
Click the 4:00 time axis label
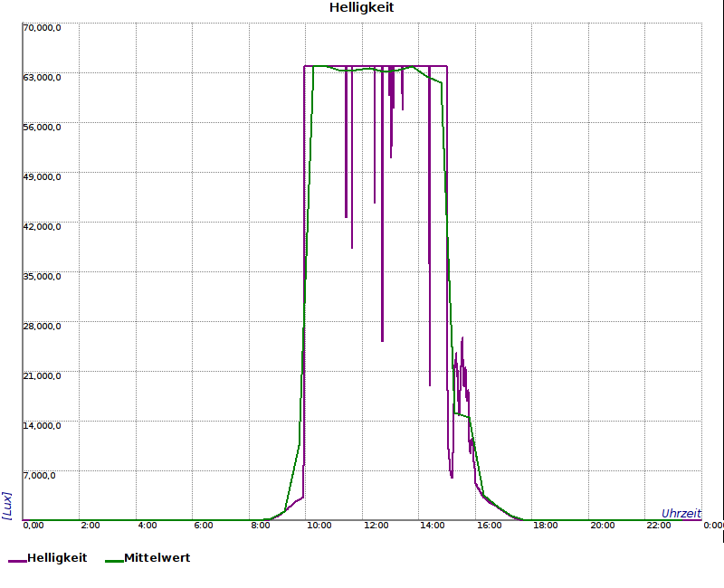point(148,526)
